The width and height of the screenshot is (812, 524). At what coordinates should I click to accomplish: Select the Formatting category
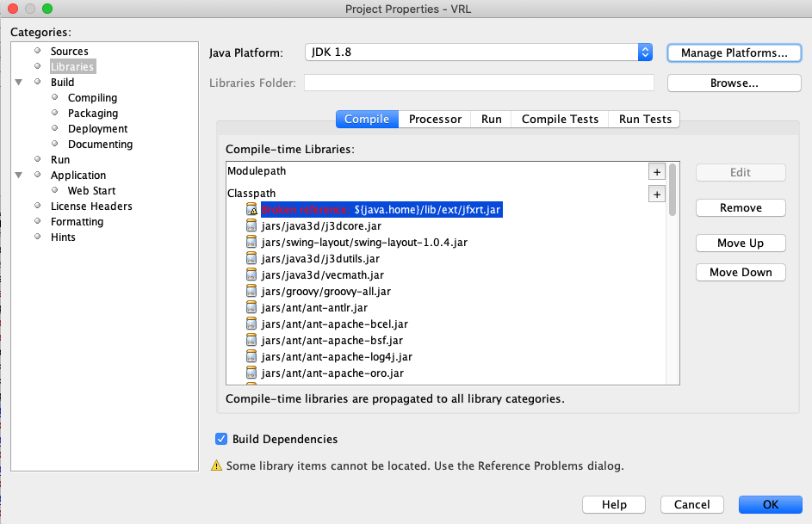click(x=77, y=222)
